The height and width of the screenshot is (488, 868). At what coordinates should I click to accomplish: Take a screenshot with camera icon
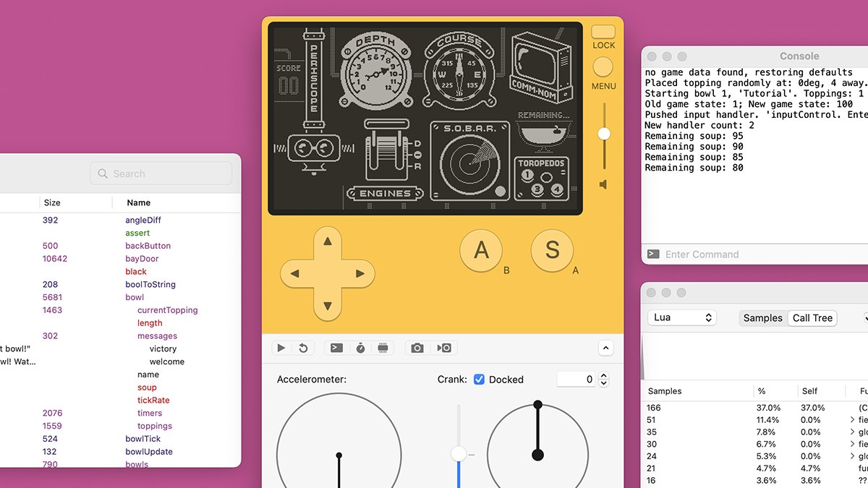click(x=417, y=348)
